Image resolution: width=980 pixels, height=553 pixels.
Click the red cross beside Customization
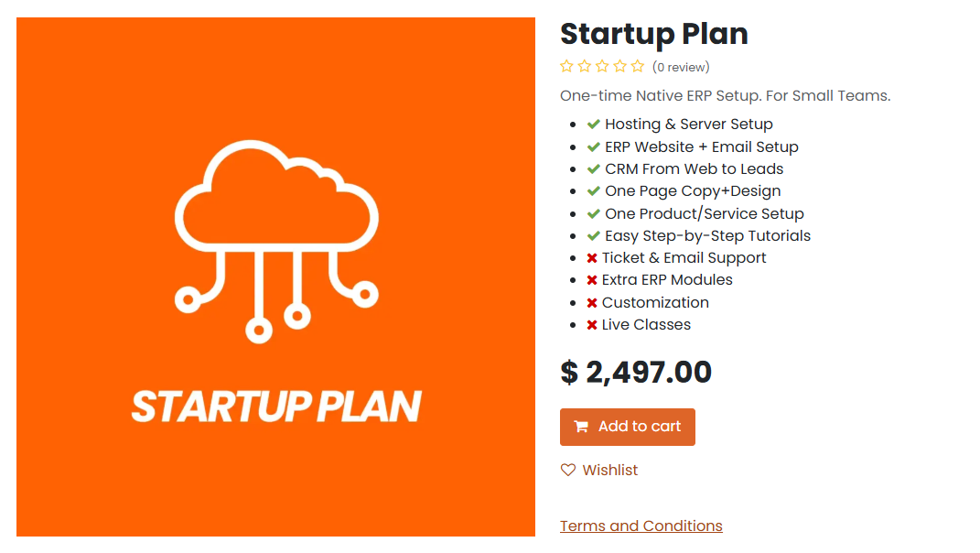coord(592,303)
